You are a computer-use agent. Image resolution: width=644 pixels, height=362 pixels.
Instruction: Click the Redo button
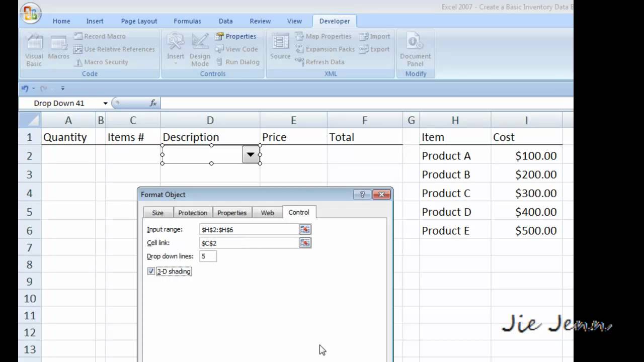[43, 88]
